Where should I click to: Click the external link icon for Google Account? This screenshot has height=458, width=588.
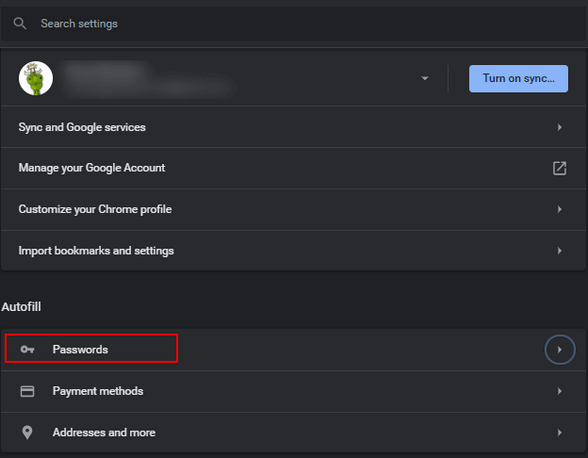[560, 168]
